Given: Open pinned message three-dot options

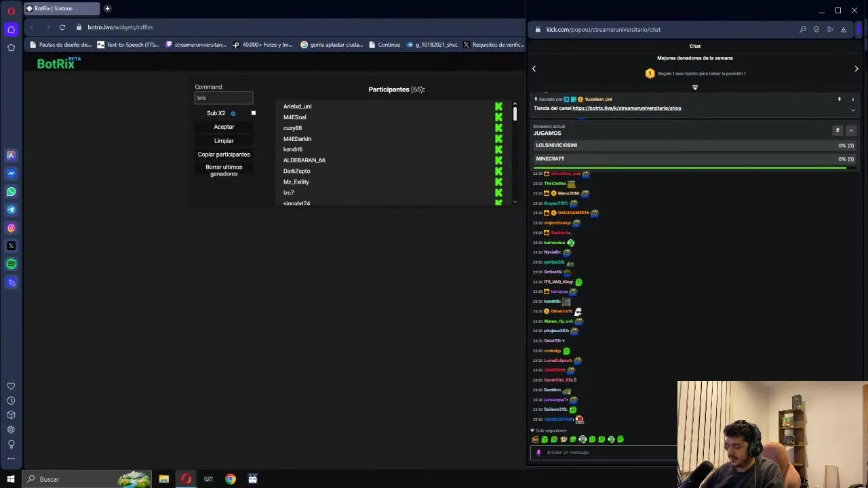Looking at the screenshot, I should pyautogui.click(x=853, y=100).
